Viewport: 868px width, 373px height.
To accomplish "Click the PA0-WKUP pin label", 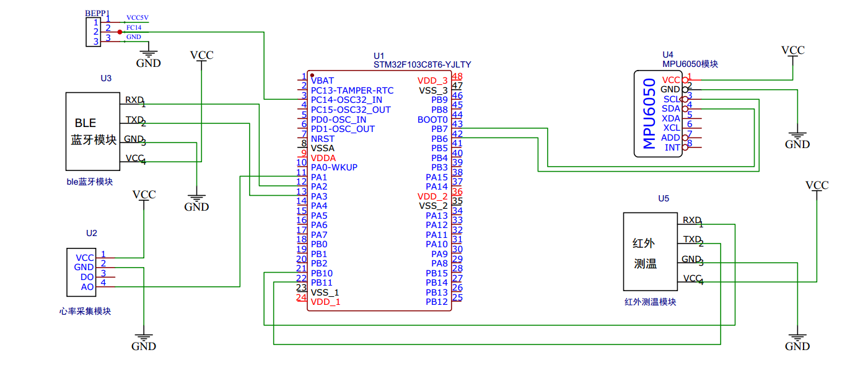I will click(x=334, y=167).
